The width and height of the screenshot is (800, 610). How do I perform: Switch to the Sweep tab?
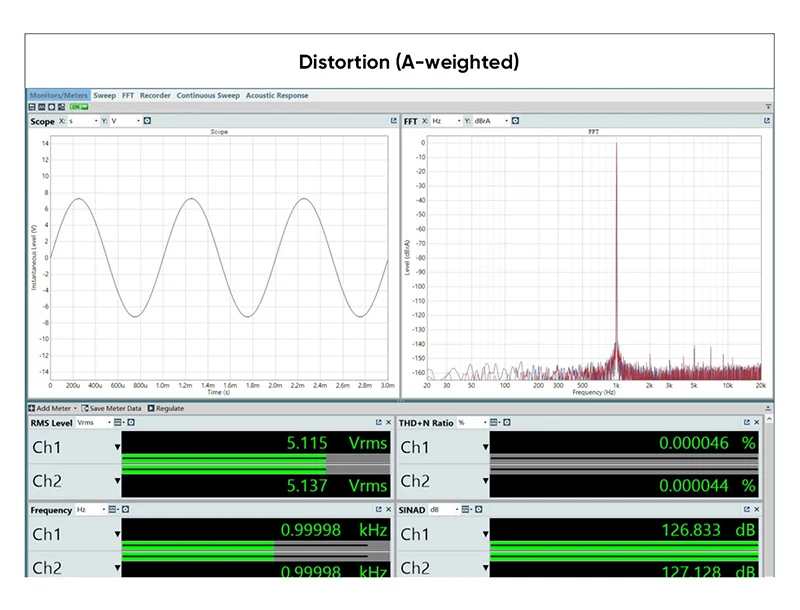[105, 95]
